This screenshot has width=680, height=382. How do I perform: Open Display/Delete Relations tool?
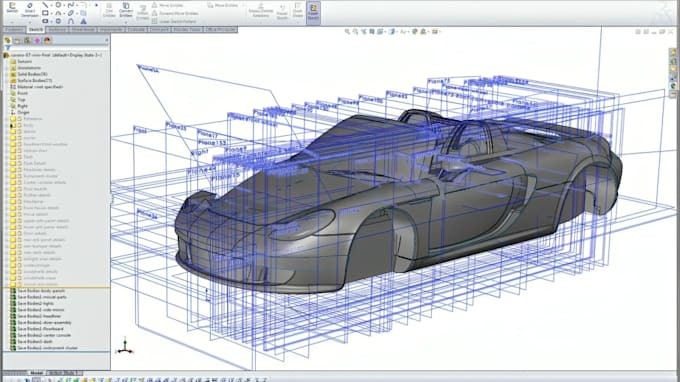pyautogui.click(x=261, y=10)
